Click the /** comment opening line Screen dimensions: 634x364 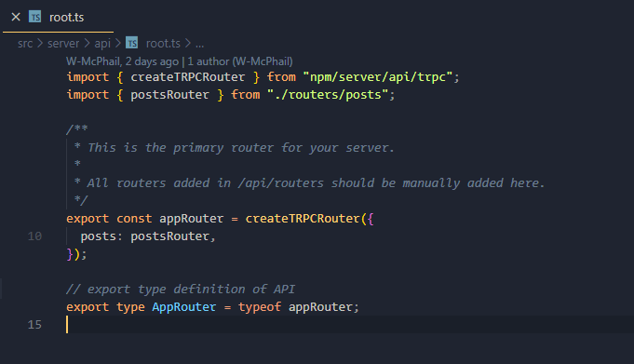tap(77, 129)
